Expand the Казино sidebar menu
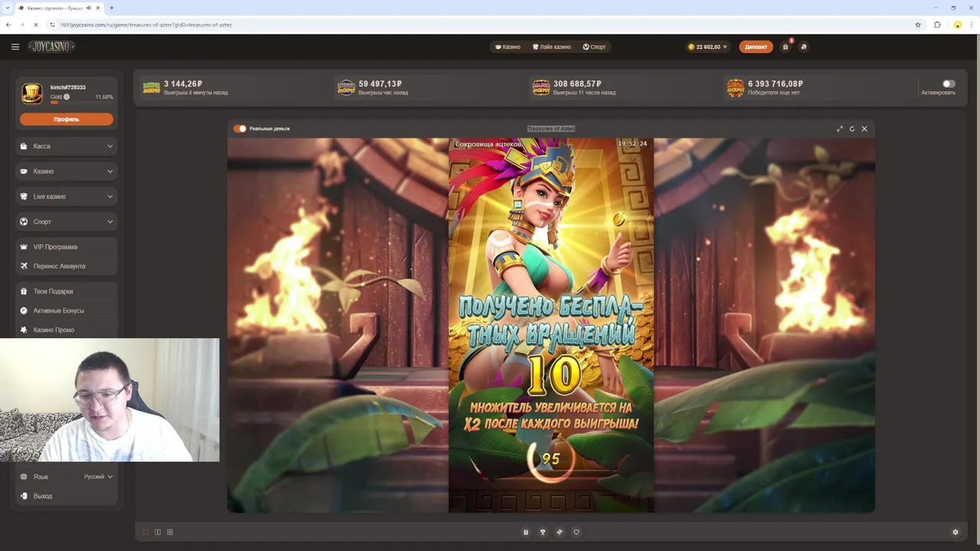 point(67,171)
